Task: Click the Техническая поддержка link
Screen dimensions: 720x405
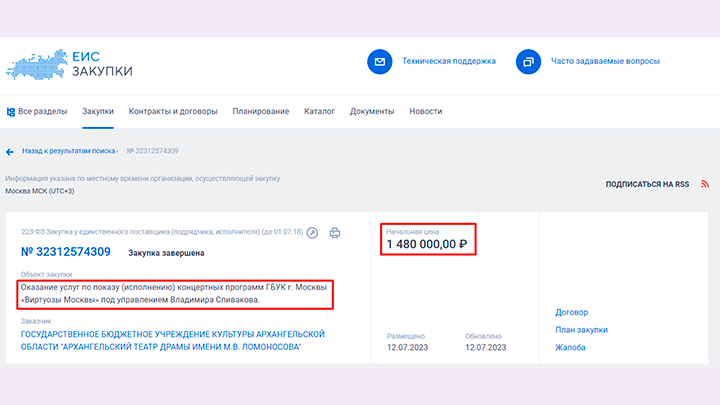Action: coord(449,61)
